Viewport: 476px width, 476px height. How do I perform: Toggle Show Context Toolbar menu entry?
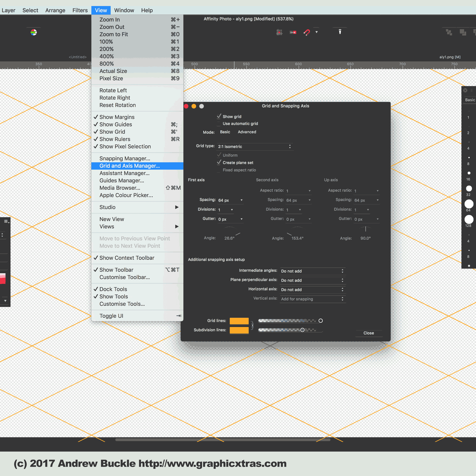[x=137, y=258]
